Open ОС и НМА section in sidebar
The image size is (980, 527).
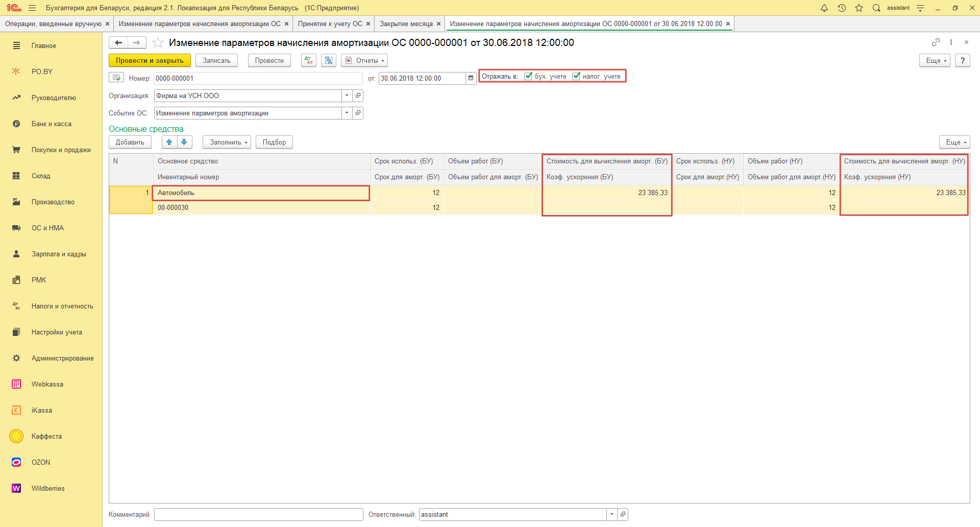pyautogui.click(x=47, y=228)
